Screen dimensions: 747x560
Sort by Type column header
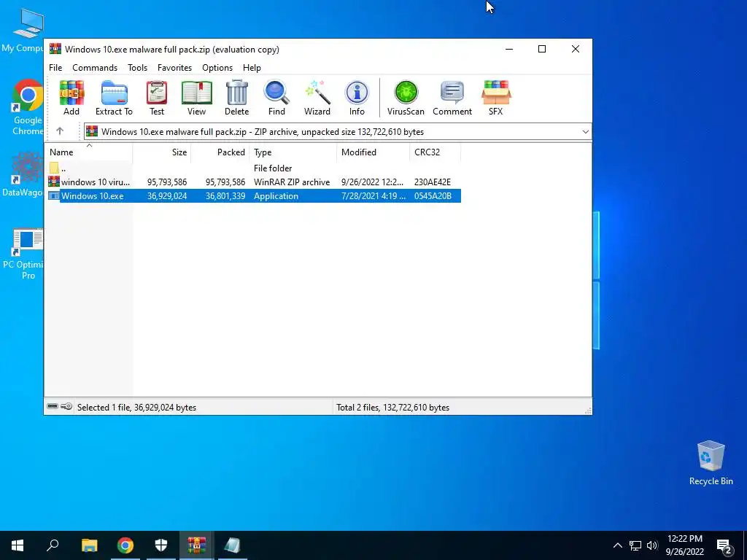tap(293, 152)
